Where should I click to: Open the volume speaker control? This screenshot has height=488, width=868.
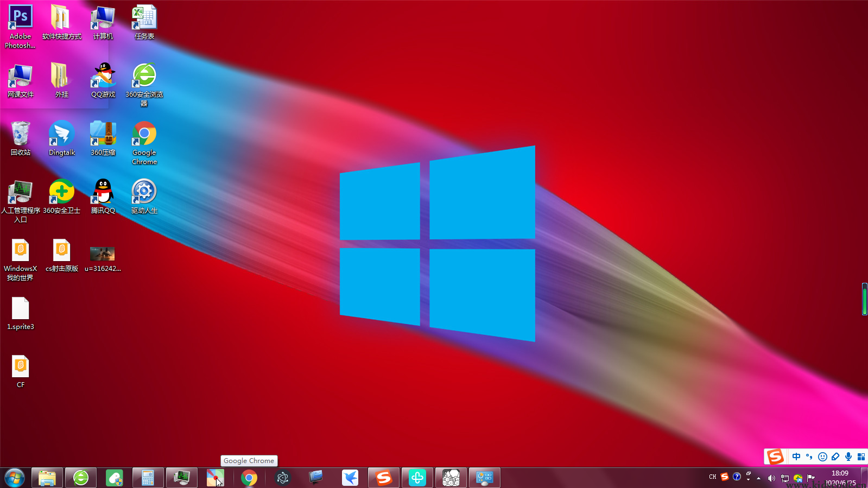[x=771, y=478]
